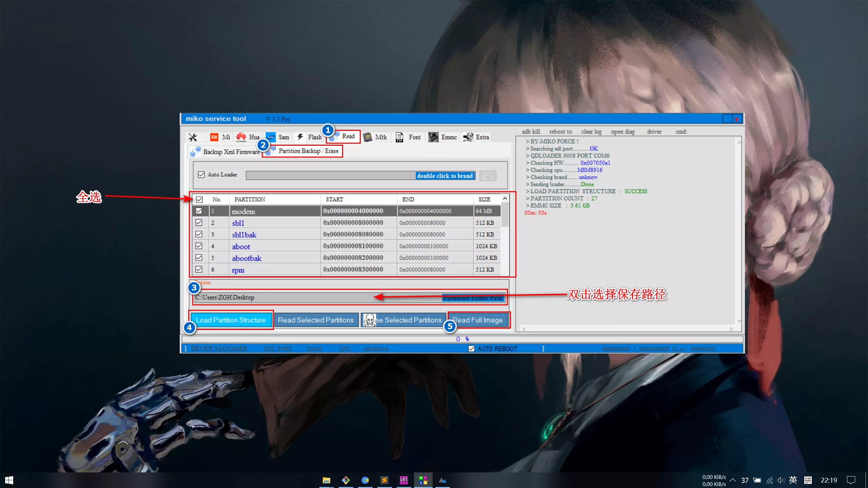Click clear log in log toolbar
This screenshot has width=868, height=488.
(x=591, y=132)
